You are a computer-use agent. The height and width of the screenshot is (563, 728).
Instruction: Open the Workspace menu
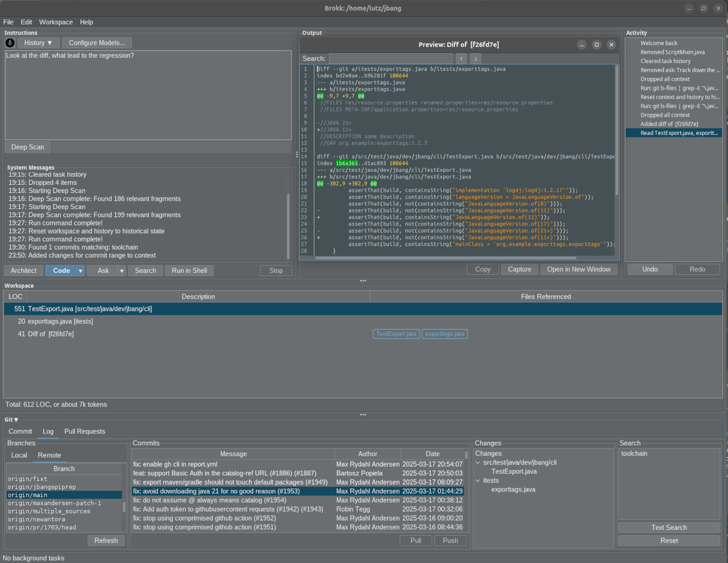click(56, 22)
